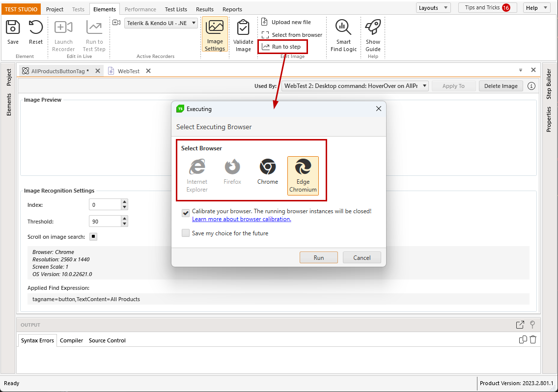Click the Validate Image icon

[244, 28]
